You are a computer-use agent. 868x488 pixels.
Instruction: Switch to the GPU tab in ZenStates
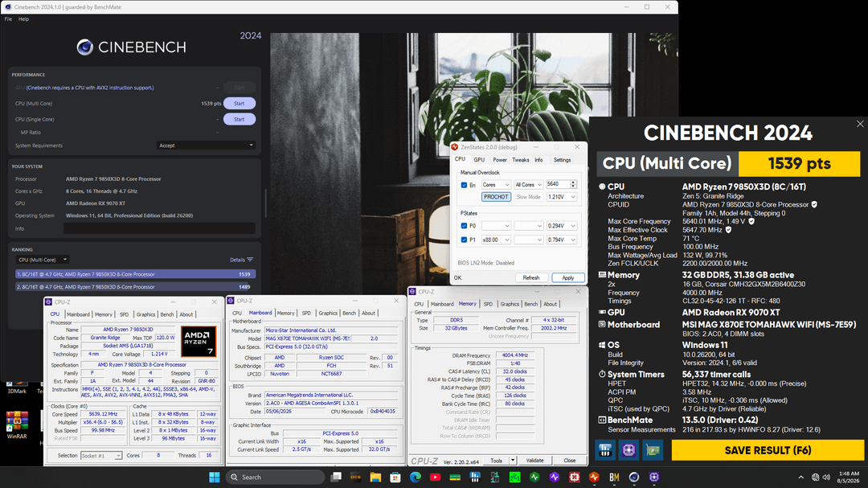point(479,159)
